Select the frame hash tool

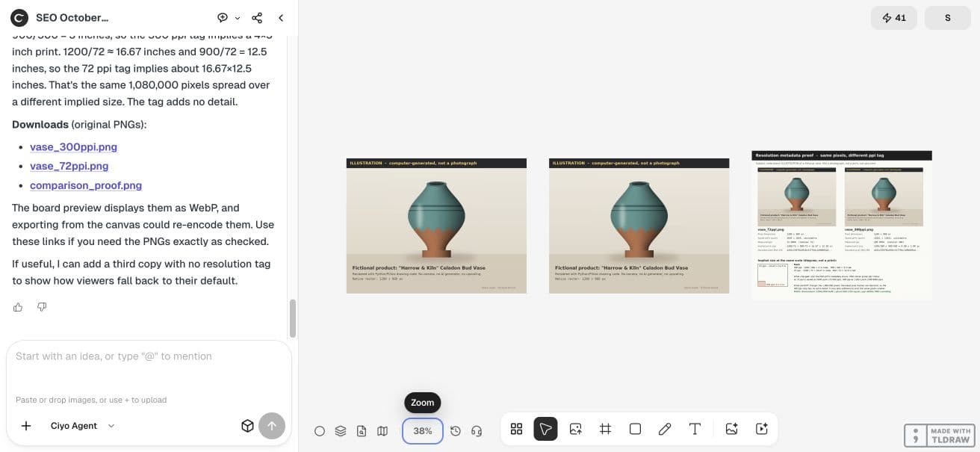[x=606, y=429]
